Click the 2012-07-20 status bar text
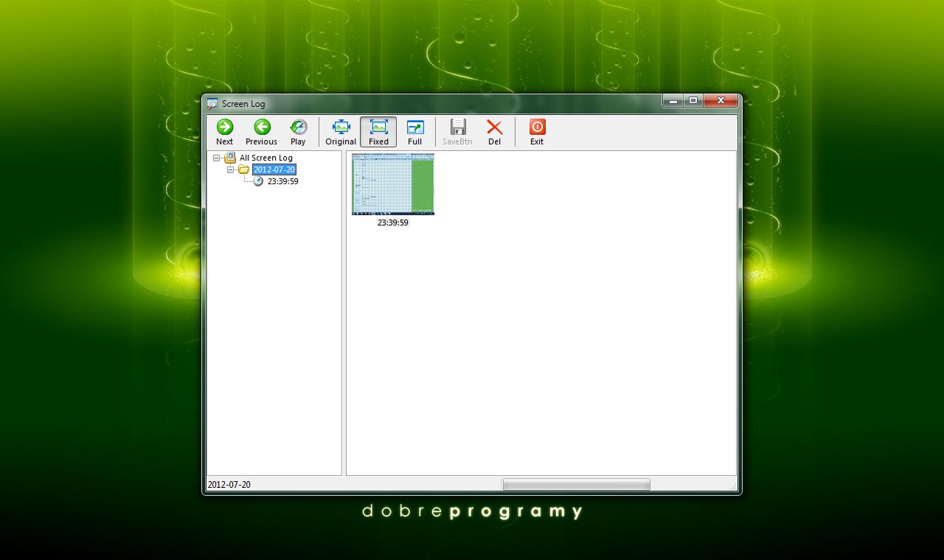 [229, 485]
